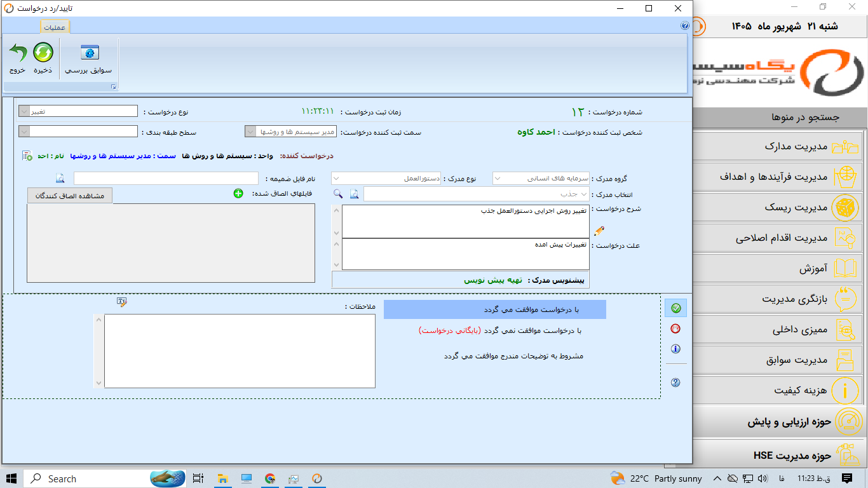Click the نام فایل ضمیمه input field

(166, 179)
